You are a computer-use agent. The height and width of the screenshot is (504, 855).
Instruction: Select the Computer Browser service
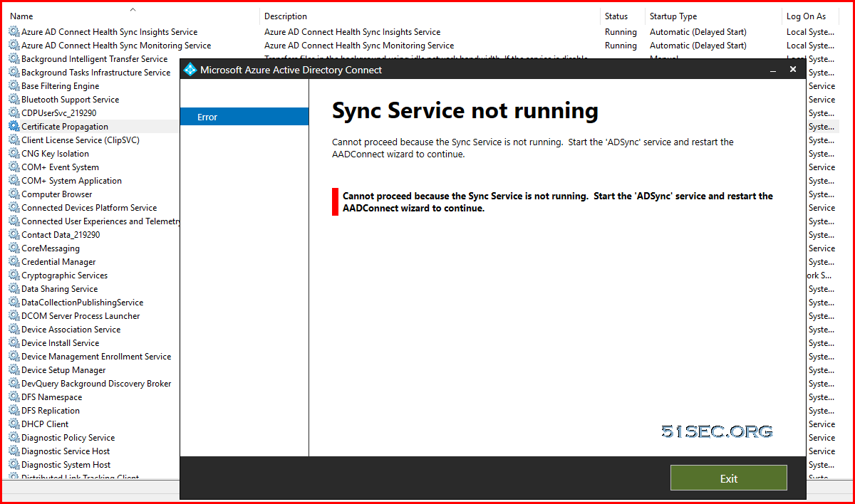(56, 194)
